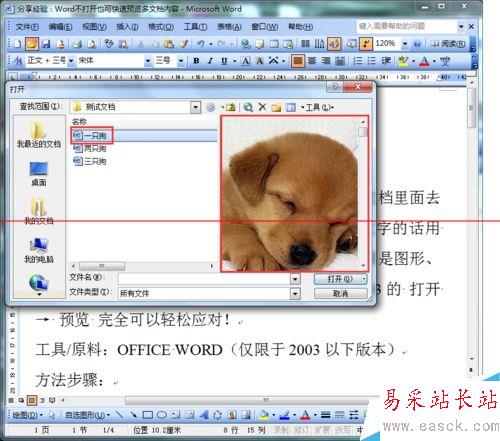This screenshot has height=441, width=500.
Task: Open the Table menu
Action: pos(229,27)
